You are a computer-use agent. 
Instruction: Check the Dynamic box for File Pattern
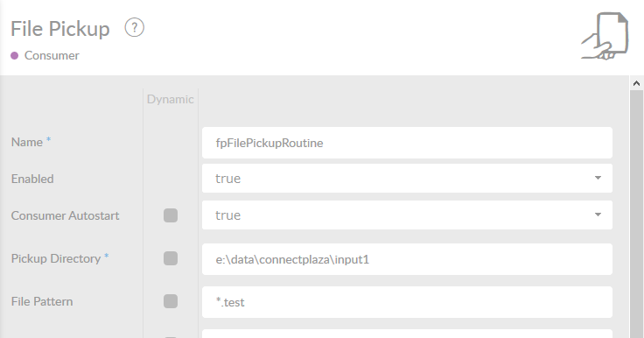click(x=171, y=301)
